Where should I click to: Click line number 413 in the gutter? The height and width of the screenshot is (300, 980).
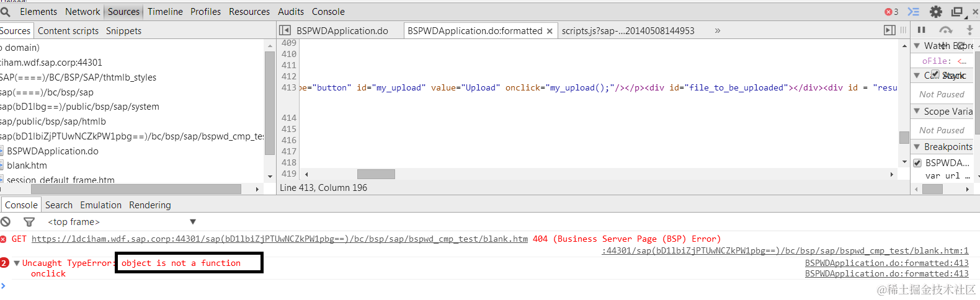(289, 87)
